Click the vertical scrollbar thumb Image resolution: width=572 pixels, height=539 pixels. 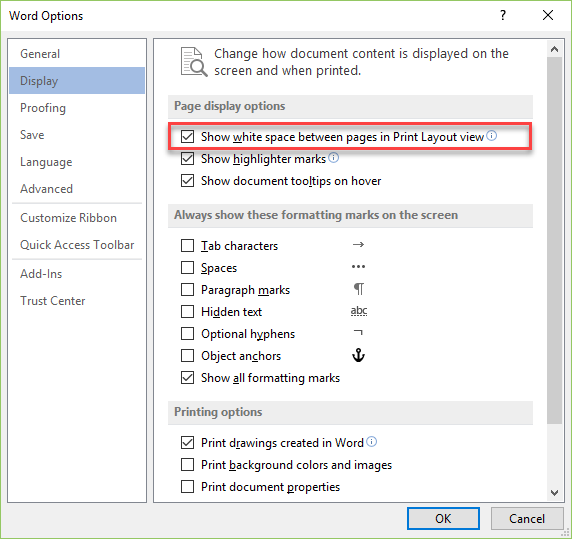click(554, 241)
